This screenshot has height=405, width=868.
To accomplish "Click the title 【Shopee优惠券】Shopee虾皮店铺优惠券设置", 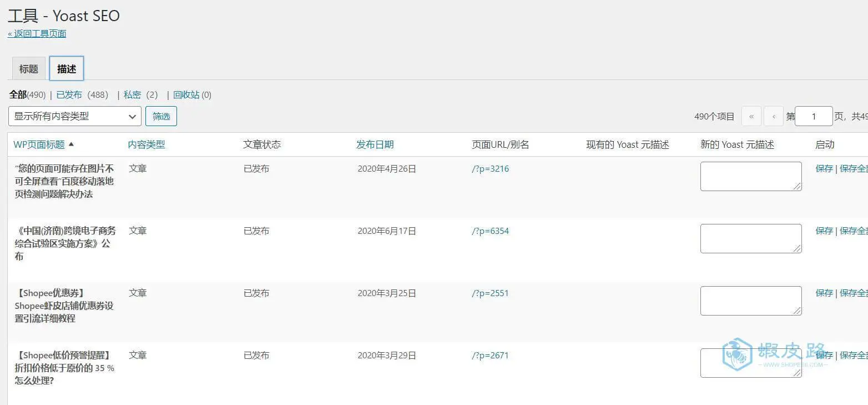I will [64, 306].
